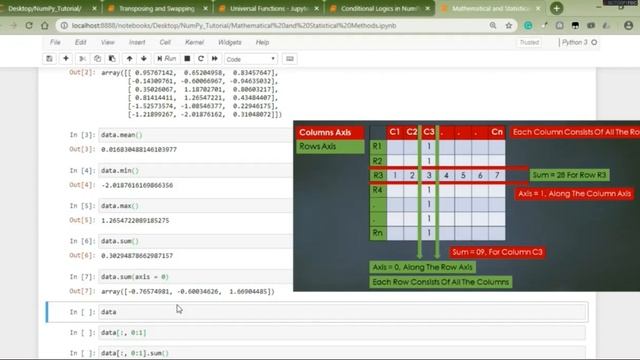Copy selected cells icon
This screenshot has width=640, height=360.
[97, 59]
